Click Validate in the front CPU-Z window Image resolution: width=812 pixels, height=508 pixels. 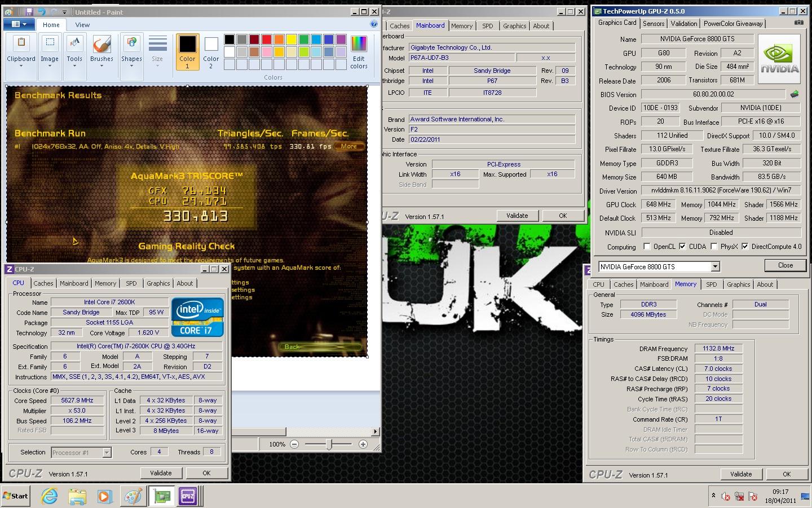161,473
